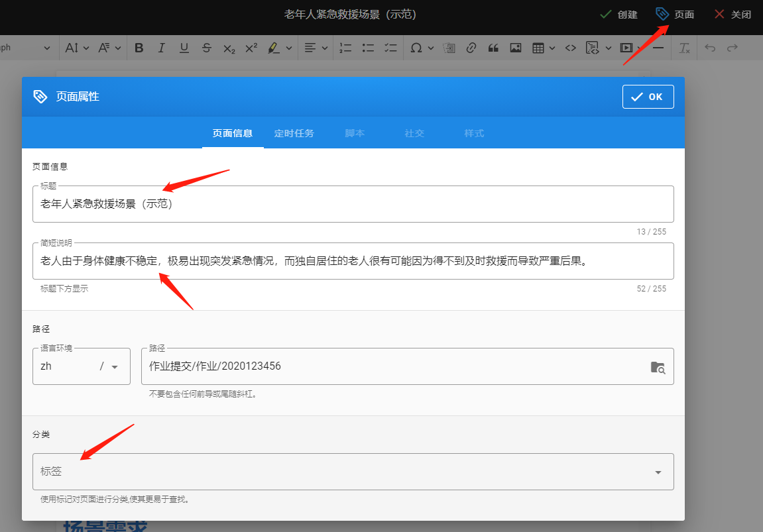The image size is (763, 532).
Task: Expand the 标签 tags dropdown
Action: tap(658, 472)
